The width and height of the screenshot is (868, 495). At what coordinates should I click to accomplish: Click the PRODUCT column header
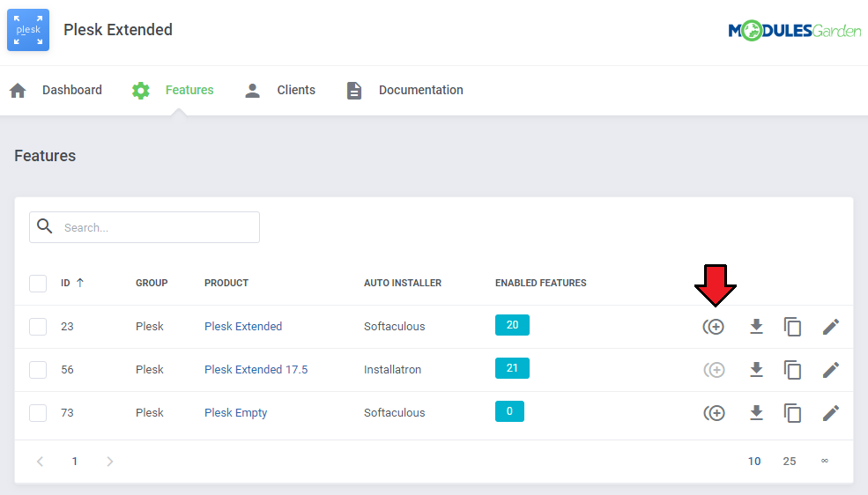click(x=226, y=284)
